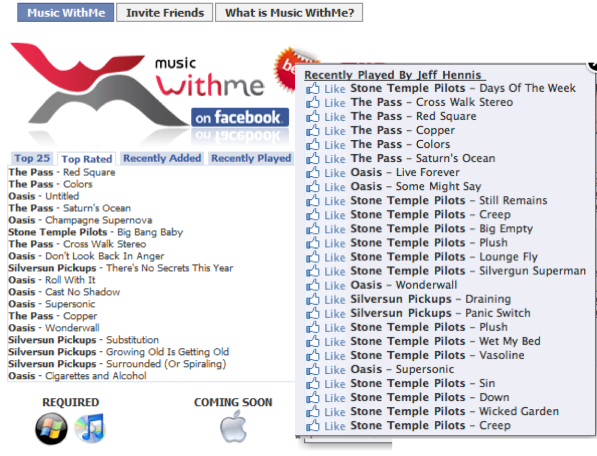Open Silversun Pickups - Growing Old Is Getting Old

[119, 352]
